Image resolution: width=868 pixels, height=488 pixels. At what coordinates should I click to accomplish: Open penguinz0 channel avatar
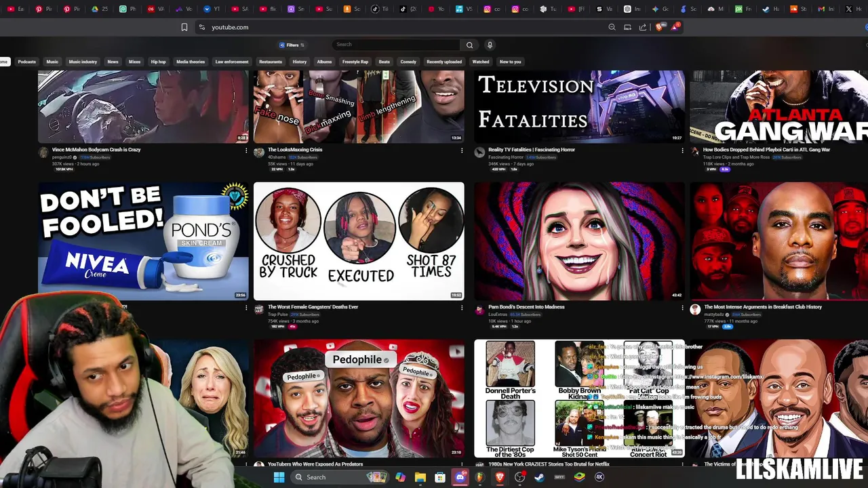44,152
